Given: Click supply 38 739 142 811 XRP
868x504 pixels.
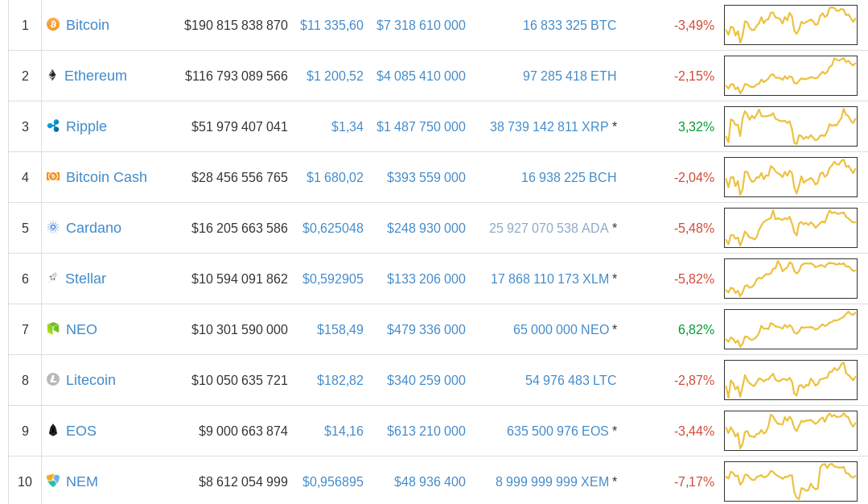Looking at the screenshot, I should pos(549,127).
